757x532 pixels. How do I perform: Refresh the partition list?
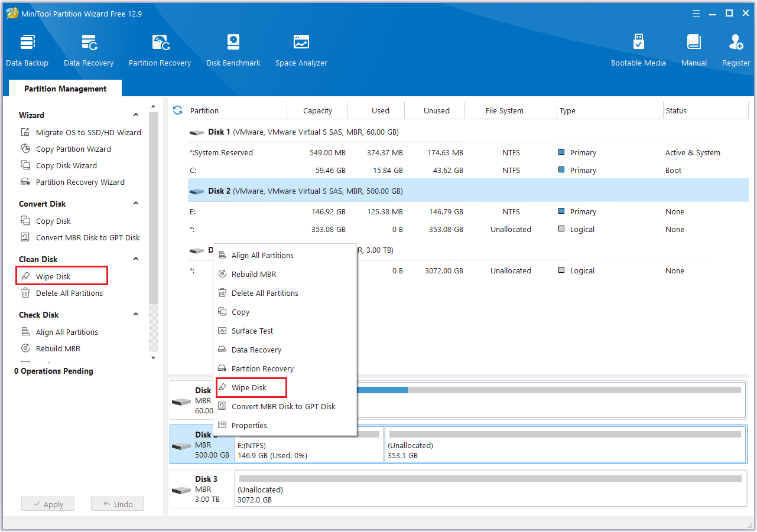pos(177,110)
